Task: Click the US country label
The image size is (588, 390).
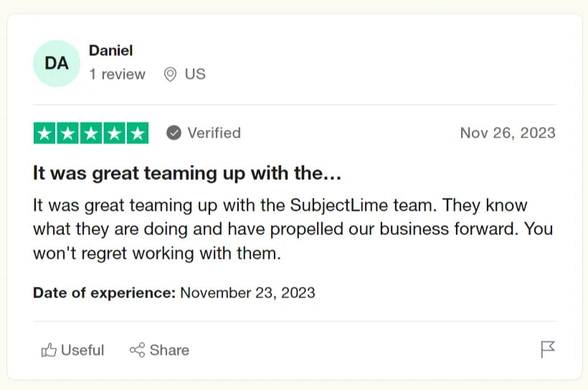Action: (x=195, y=75)
